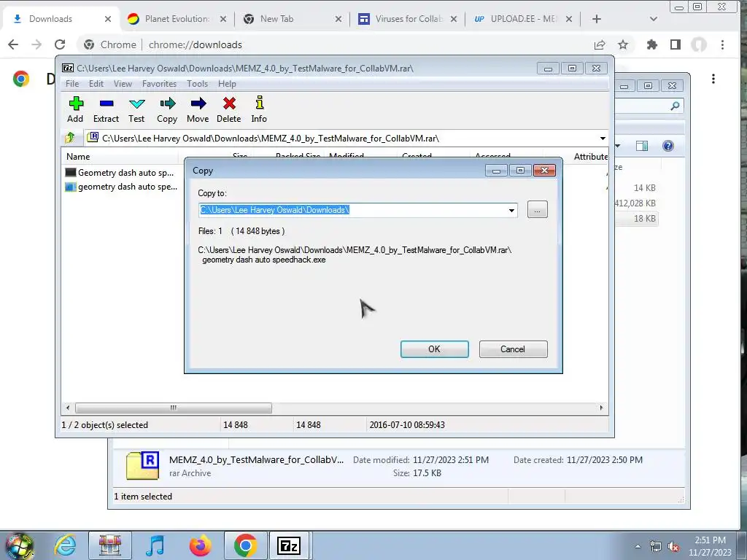Cancel the Copy dialog

[513, 349]
